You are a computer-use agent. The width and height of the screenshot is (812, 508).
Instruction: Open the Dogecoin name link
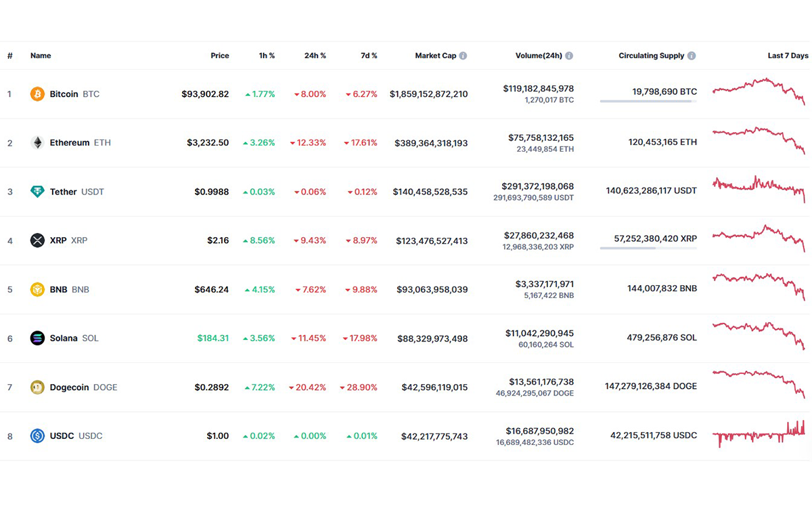coord(69,387)
